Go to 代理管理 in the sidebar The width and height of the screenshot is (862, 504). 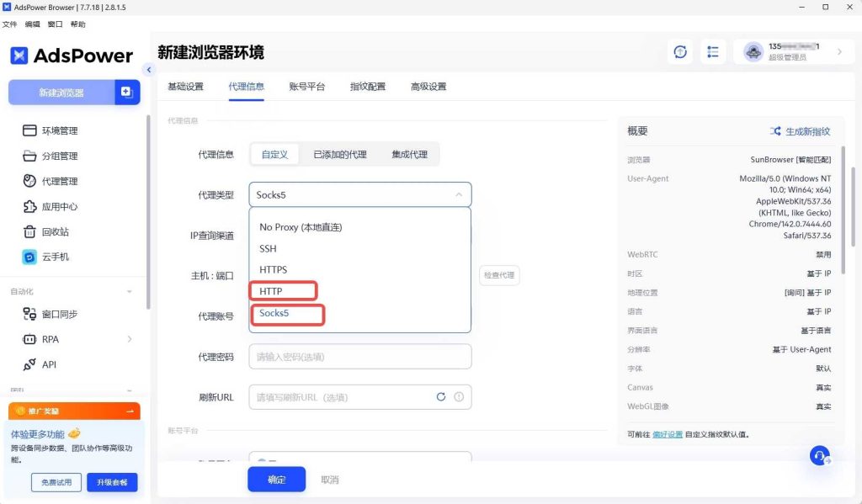pyautogui.click(x=59, y=181)
